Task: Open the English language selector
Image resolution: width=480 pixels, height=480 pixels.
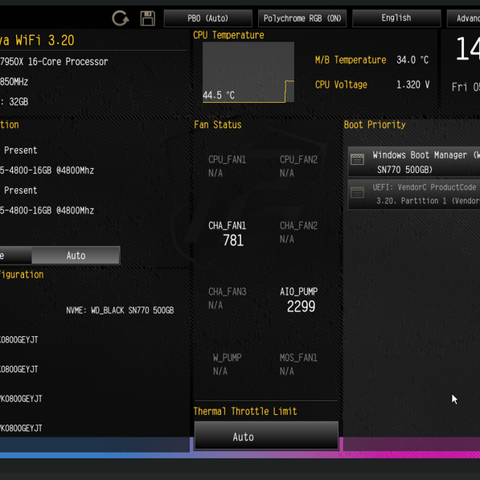Action: 396,18
